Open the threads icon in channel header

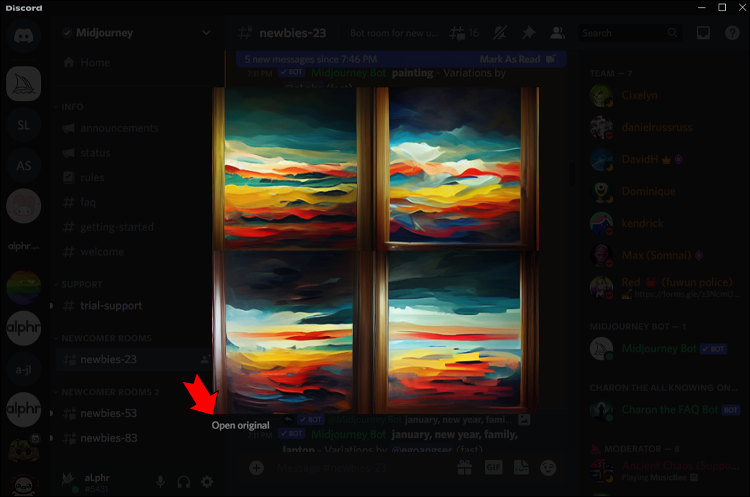coord(462,33)
